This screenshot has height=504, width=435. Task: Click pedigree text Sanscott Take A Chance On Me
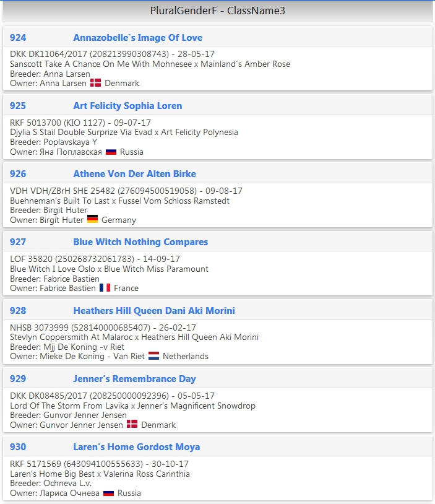point(150,64)
